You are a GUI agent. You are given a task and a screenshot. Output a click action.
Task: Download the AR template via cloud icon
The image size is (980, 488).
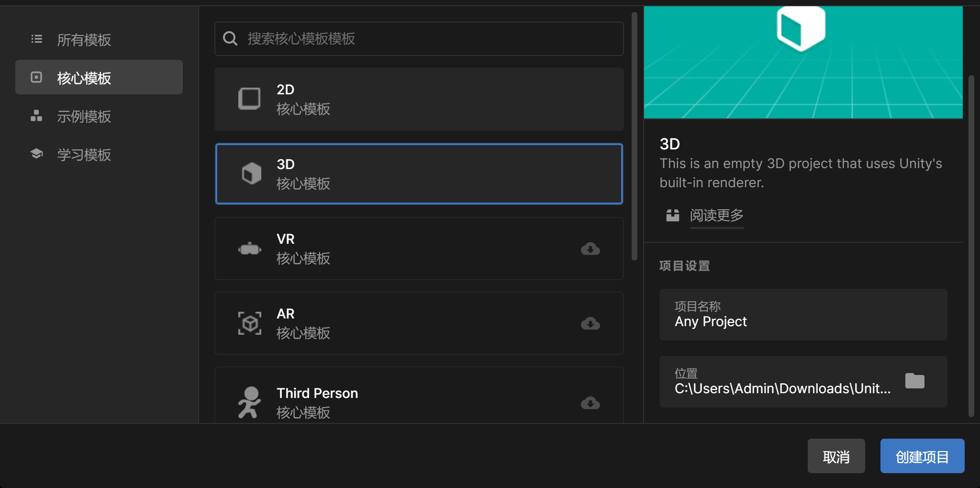coord(590,323)
